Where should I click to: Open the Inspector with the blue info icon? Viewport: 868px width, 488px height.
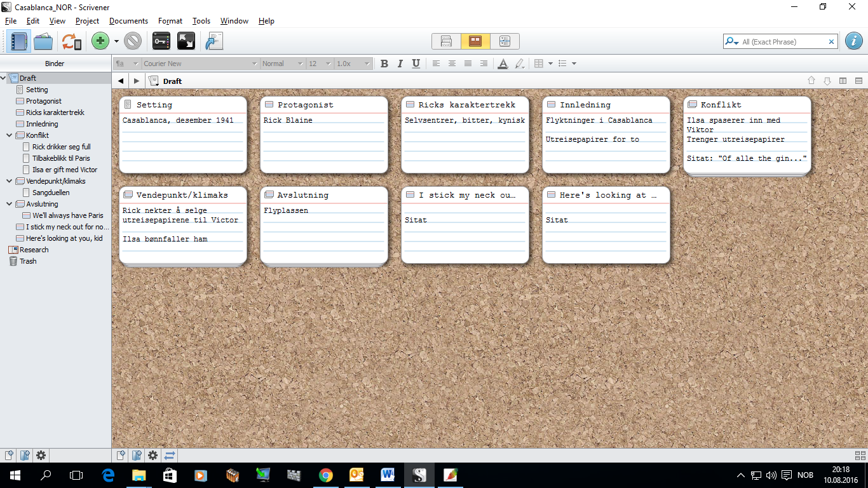tap(853, 41)
